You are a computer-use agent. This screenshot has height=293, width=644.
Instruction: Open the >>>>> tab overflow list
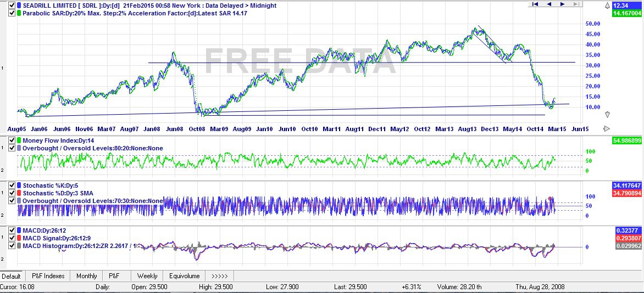coord(219,276)
